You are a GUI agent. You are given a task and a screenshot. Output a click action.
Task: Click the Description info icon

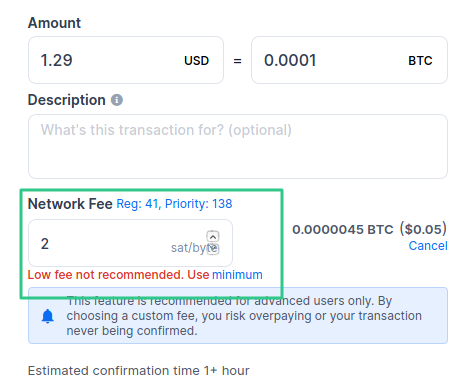point(117,100)
